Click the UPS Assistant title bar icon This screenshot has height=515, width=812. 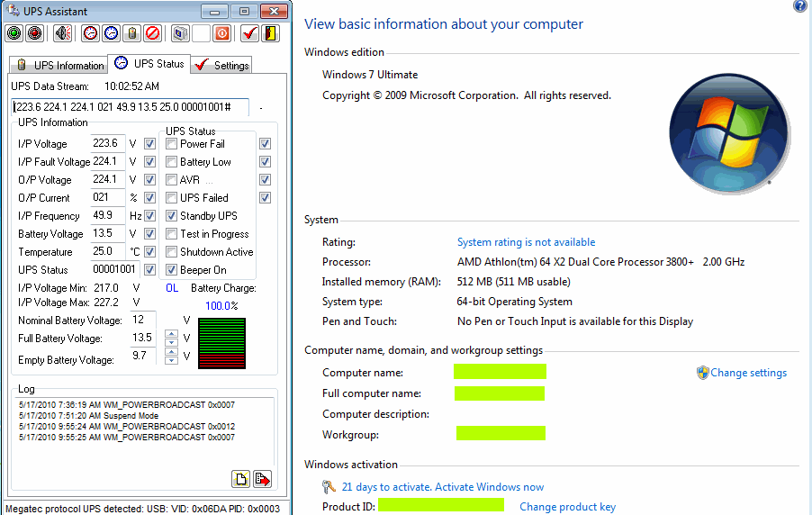point(13,11)
